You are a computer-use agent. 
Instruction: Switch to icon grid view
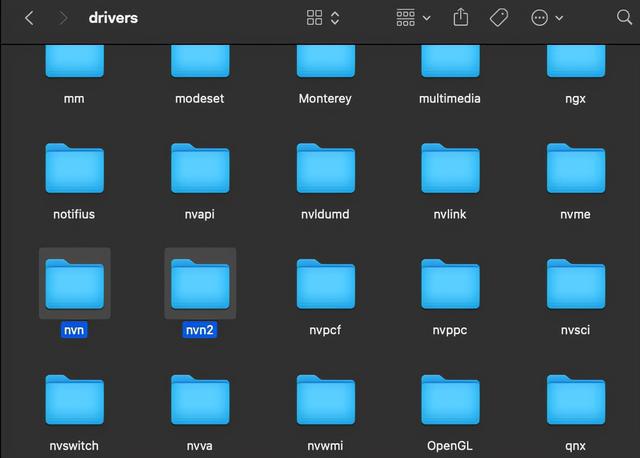[x=314, y=18]
